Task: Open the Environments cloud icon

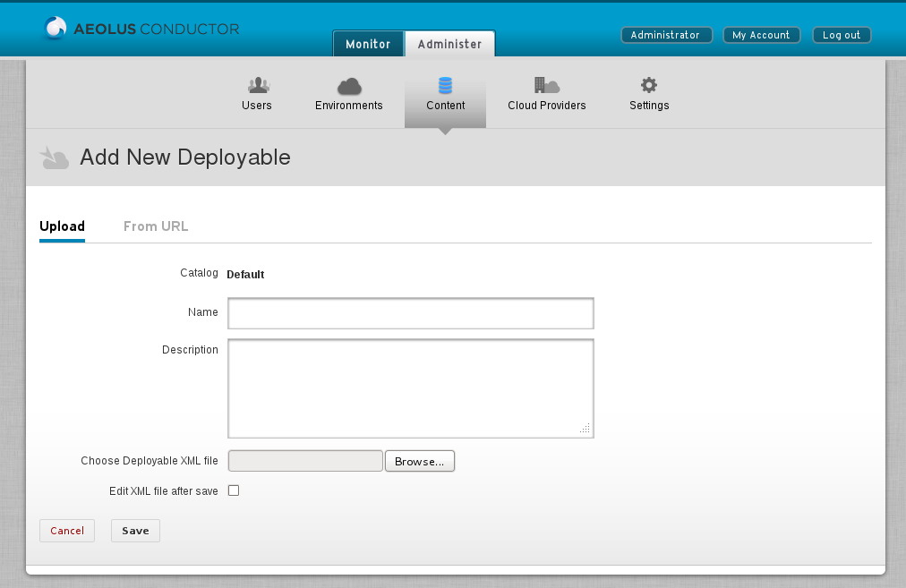Action: pos(349,86)
